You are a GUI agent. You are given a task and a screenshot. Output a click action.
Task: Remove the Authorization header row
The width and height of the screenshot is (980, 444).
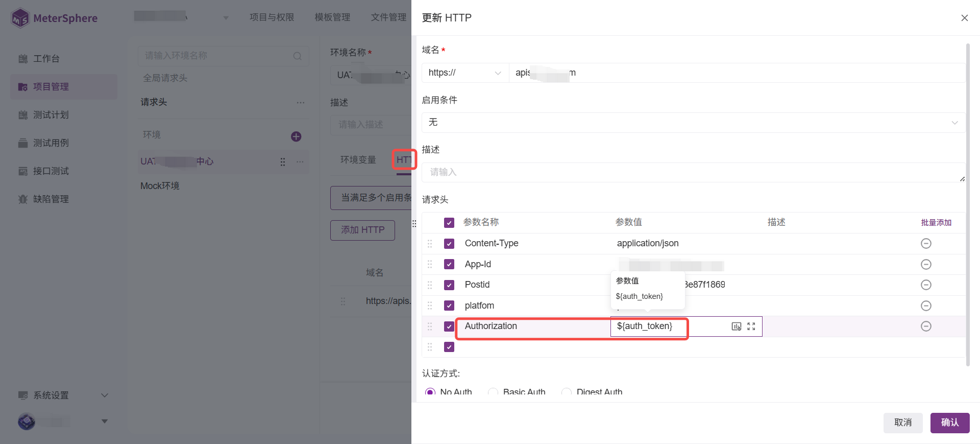click(926, 326)
